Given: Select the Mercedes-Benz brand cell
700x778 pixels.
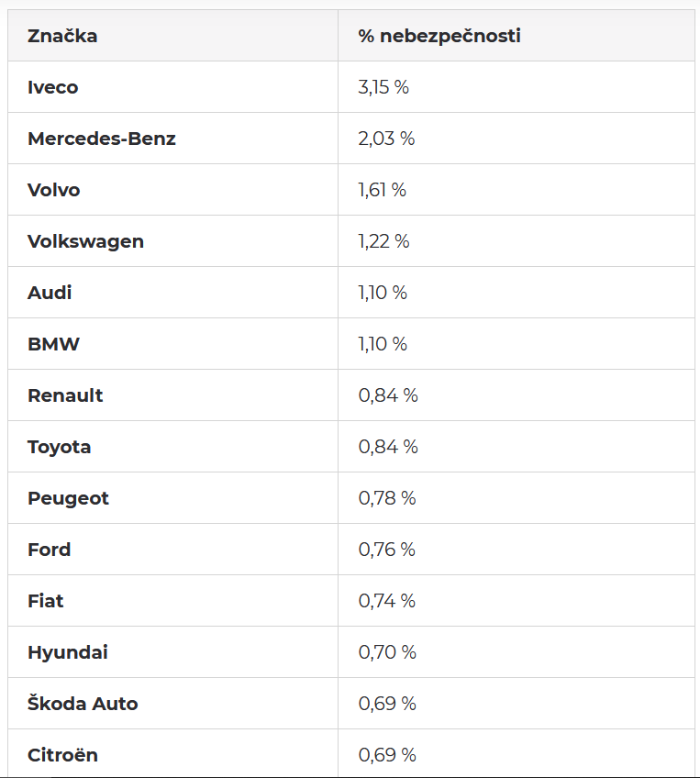Looking at the screenshot, I should (102, 139).
